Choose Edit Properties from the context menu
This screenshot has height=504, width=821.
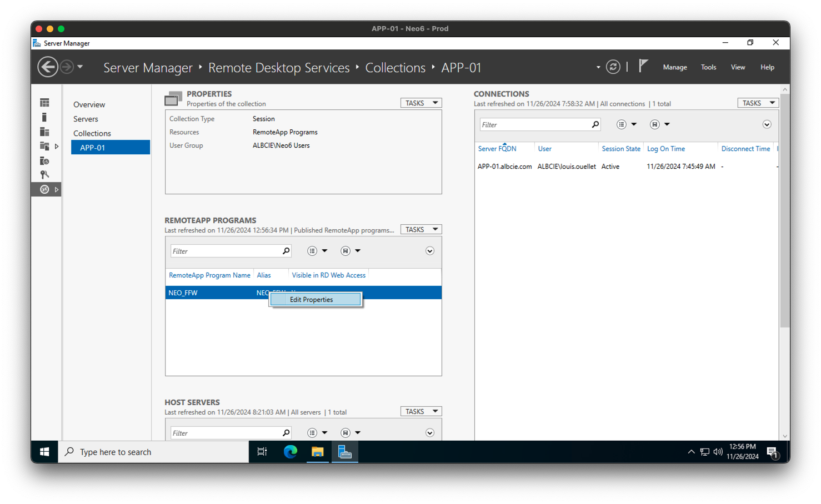[311, 299]
